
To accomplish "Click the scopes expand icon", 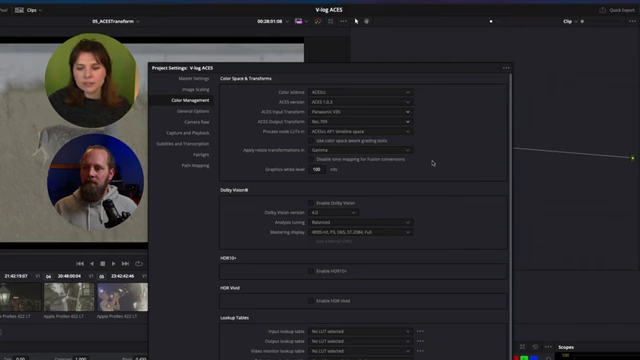I will coord(522,347).
